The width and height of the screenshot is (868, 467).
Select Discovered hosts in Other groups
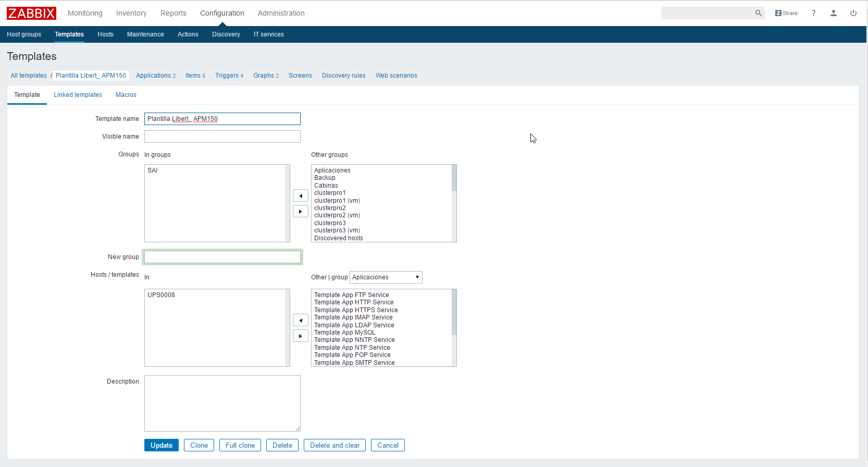(339, 238)
